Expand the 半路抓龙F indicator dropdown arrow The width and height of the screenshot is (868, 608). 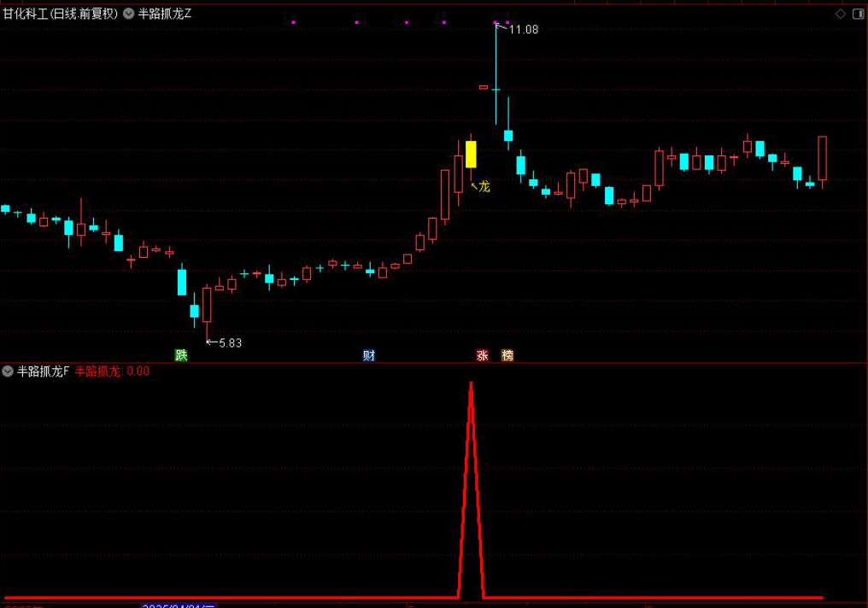[8, 371]
